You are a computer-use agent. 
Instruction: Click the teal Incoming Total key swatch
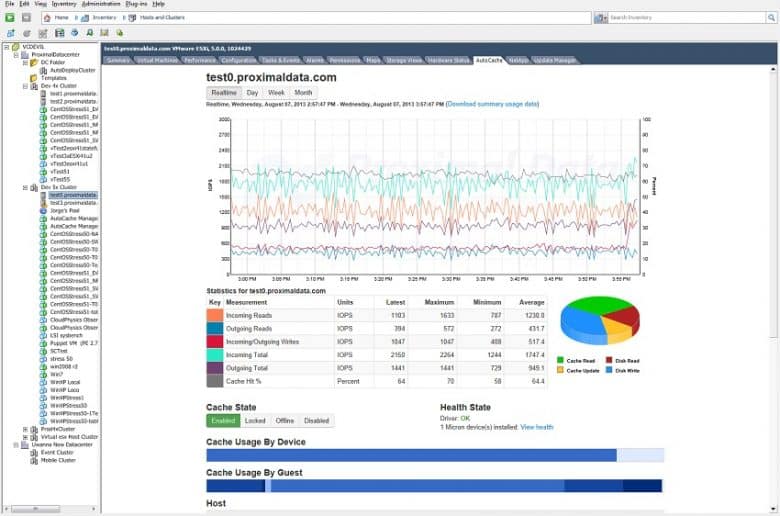(215, 355)
